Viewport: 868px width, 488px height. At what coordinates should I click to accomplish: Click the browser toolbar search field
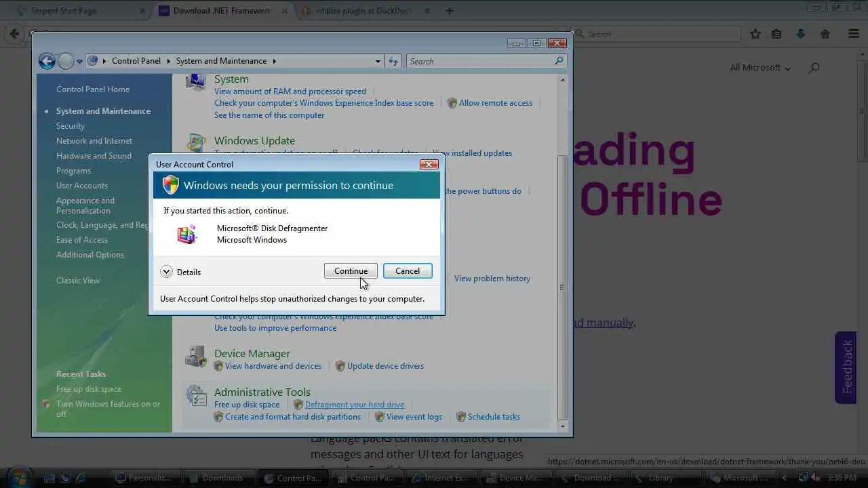coord(656,34)
